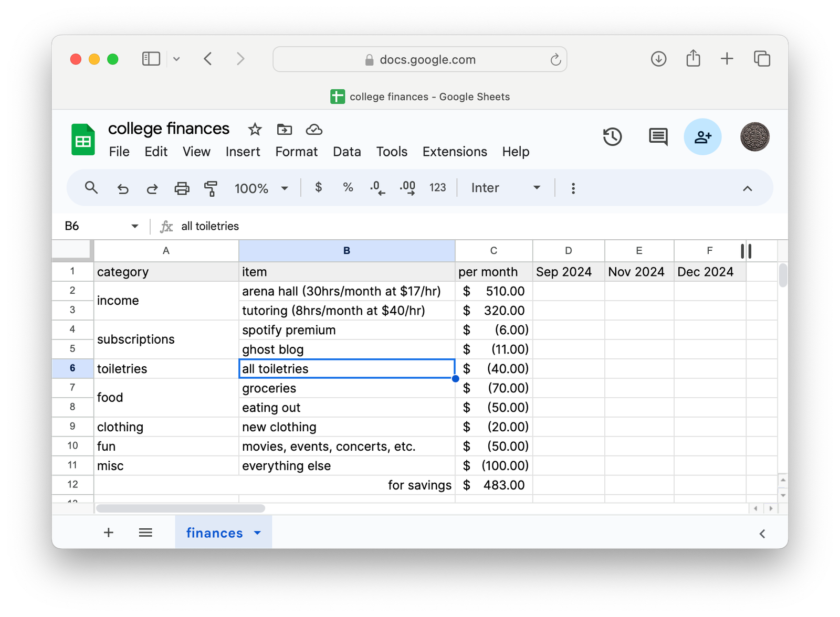Select the 'subscriptions' category cell
Screen dimensions: 840x617
[x=166, y=339]
